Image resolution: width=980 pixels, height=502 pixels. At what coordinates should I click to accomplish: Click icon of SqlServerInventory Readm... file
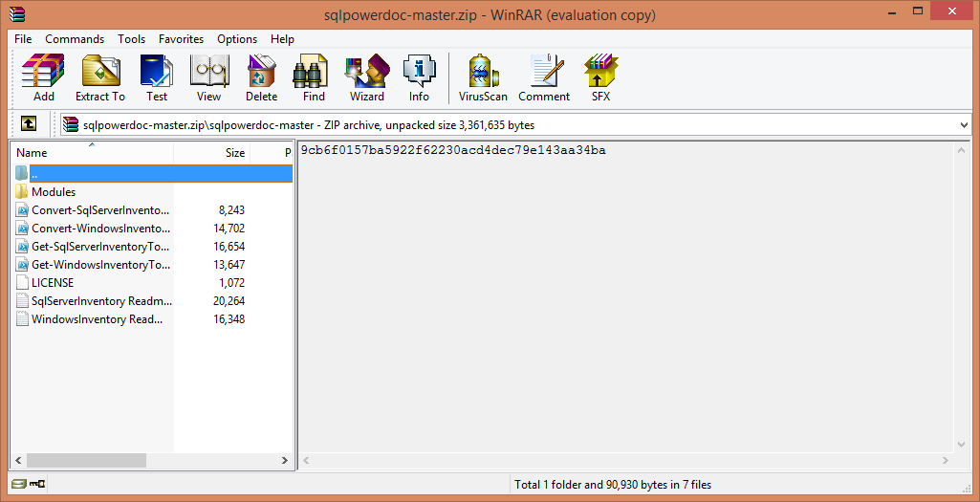[22, 300]
